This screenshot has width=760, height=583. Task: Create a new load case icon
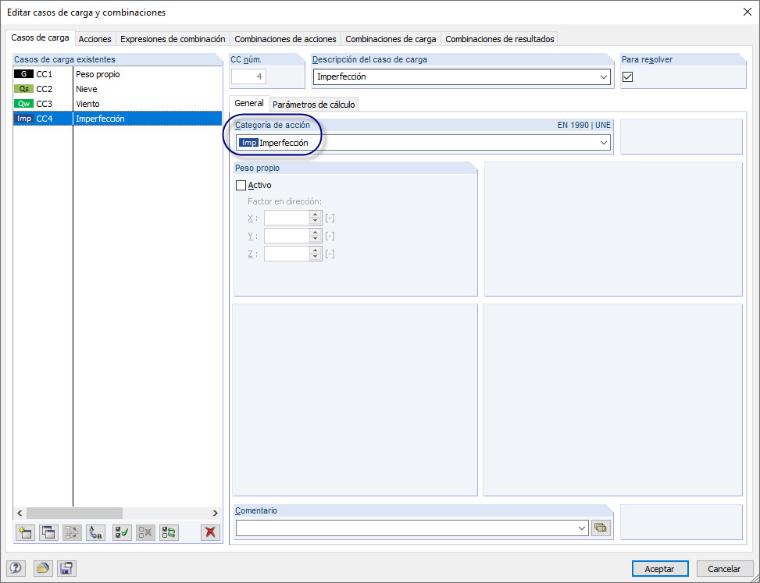coord(25,533)
